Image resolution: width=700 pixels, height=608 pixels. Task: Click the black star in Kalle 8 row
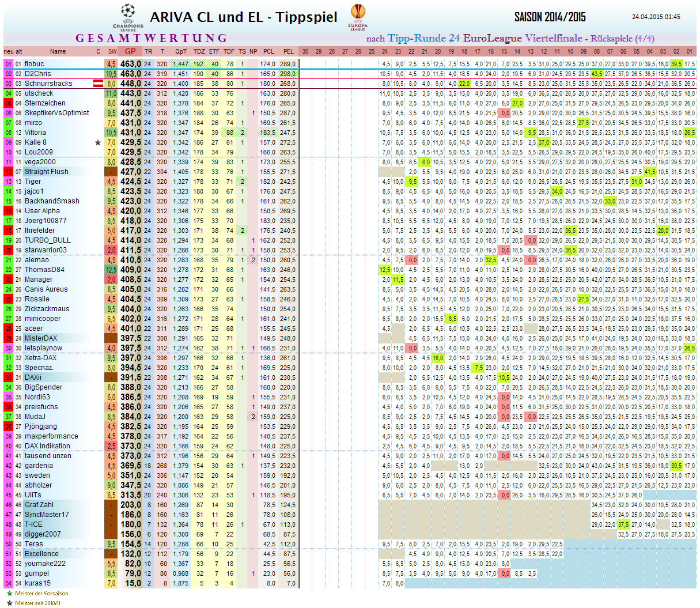click(x=98, y=142)
